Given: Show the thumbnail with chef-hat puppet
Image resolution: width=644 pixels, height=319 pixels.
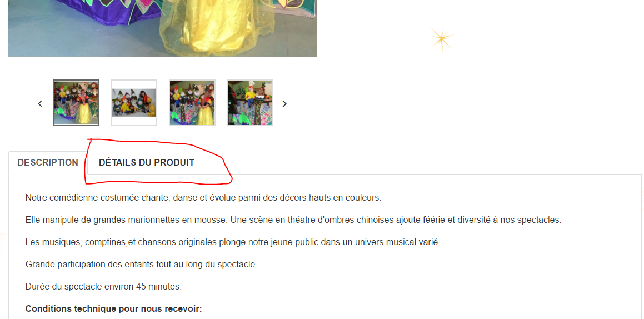Looking at the screenshot, I should pos(250,103).
